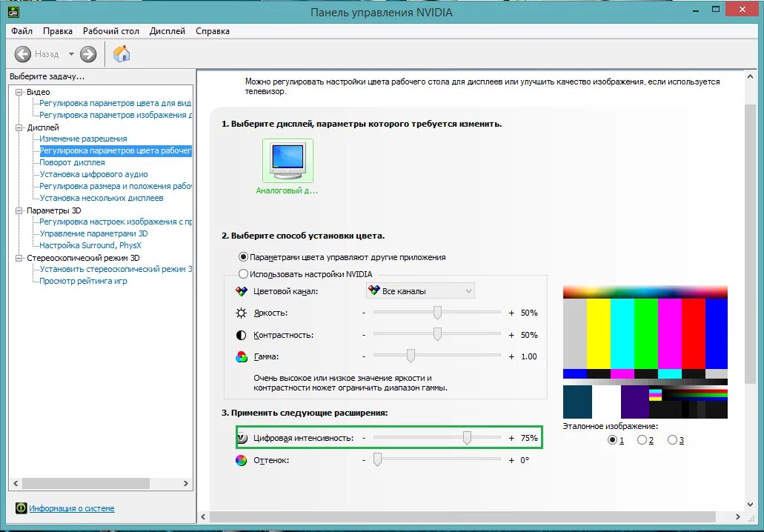
Task: Collapse the Параметры 3D tree node
Action: (19, 210)
